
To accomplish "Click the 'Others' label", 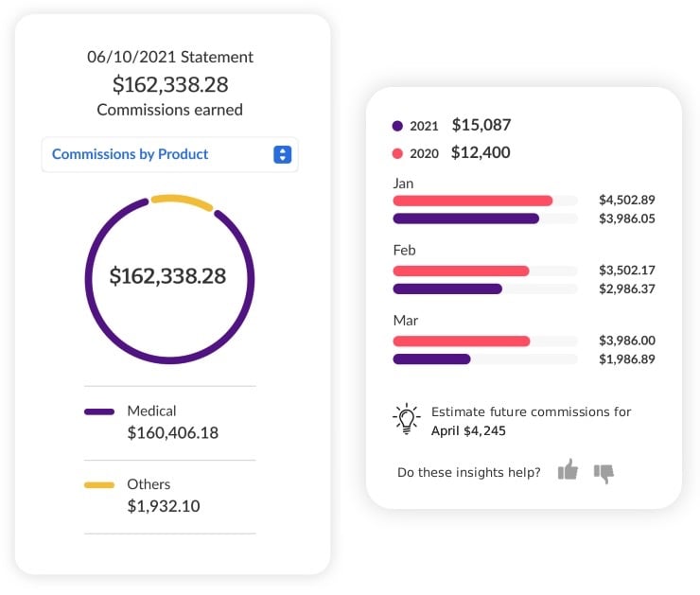I will [x=149, y=484].
